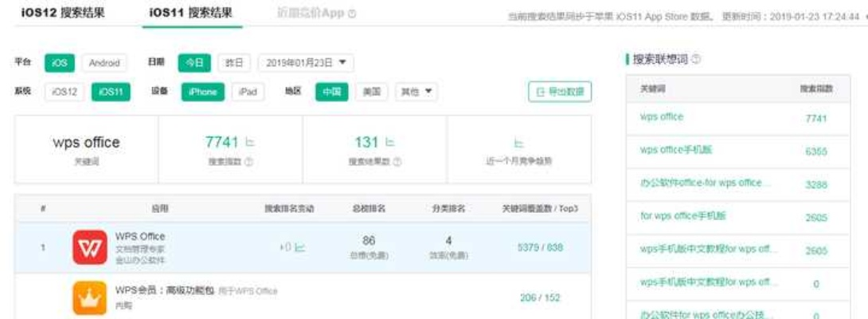Image resolution: width=868 pixels, height=319 pixels.
Task: Open the one-month competition trend chart icon
Action: click(518, 144)
